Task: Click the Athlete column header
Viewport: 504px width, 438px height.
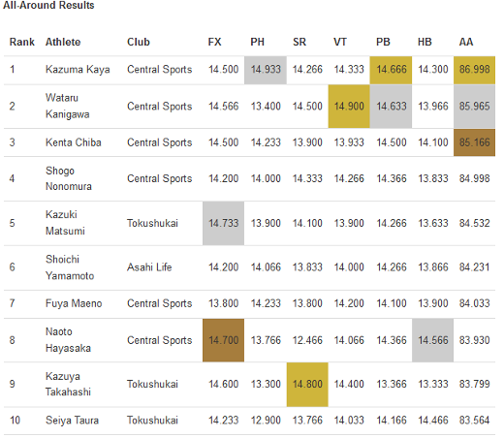Action: point(63,42)
